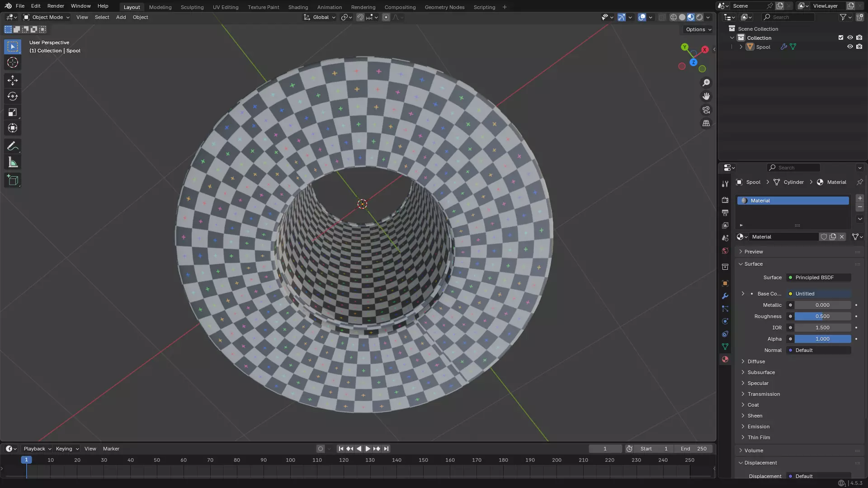This screenshot has width=868, height=488.
Task: Select the Move tool in toolbar
Action: [x=13, y=80]
